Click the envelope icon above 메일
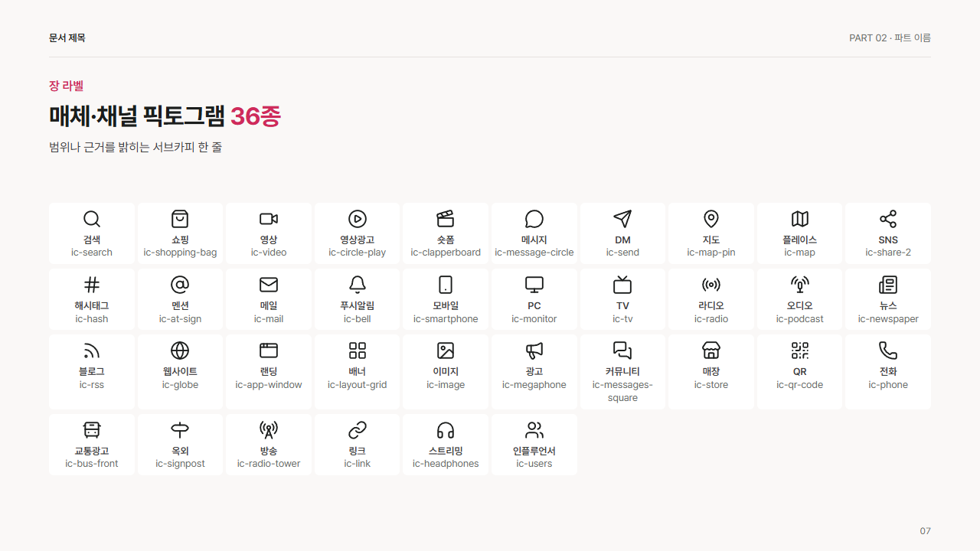The image size is (980, 551). point(269,285)
